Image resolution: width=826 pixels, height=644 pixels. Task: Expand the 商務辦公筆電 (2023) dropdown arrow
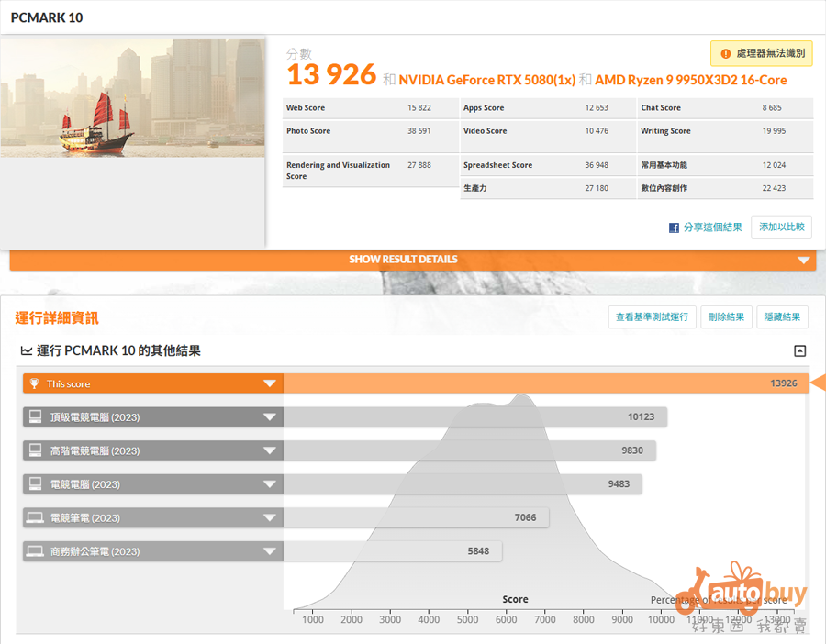(270, 551)
